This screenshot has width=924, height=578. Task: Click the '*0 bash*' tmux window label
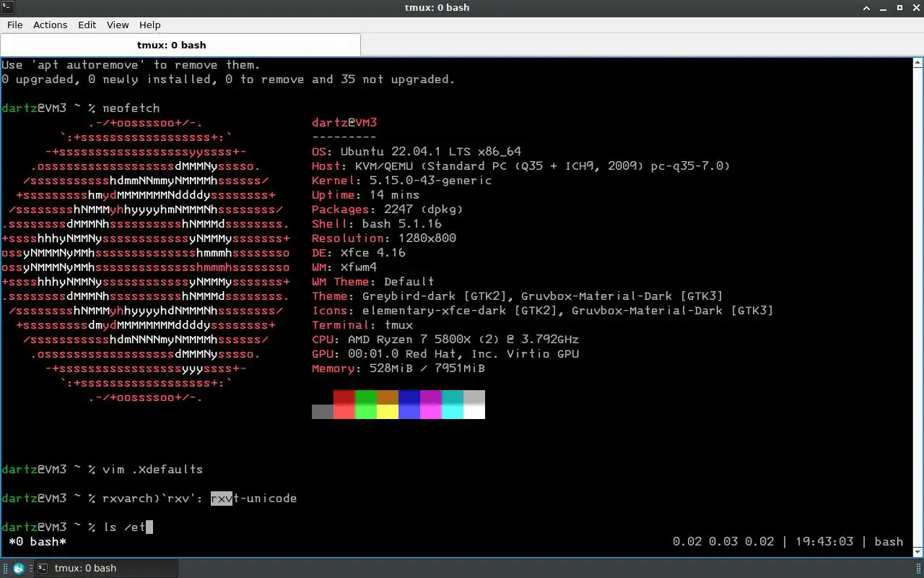coord(38,542)
